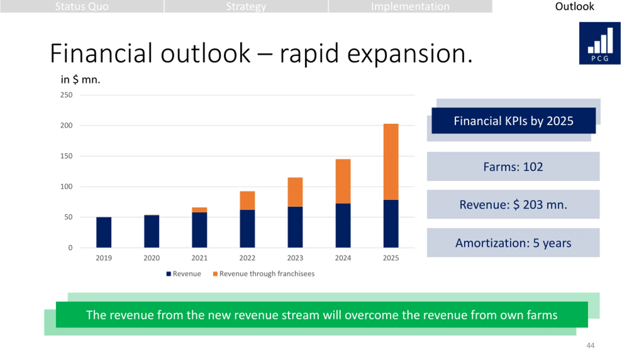Image resolution: width=644 pixels, height=362 pixels.
Task: Click the 'Financial KPIs by 2025' header box
Action: click(x=514, y=121)
